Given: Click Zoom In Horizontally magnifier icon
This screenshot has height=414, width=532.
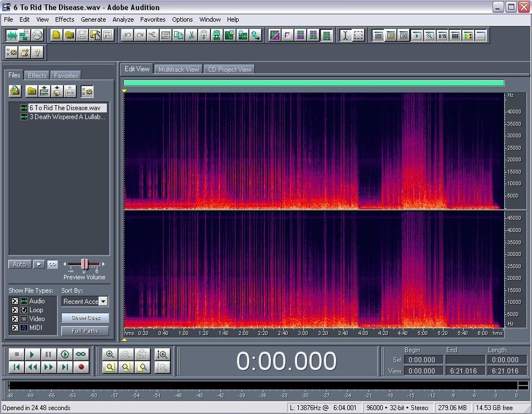Looking at the screenshot, I should 110,354.
